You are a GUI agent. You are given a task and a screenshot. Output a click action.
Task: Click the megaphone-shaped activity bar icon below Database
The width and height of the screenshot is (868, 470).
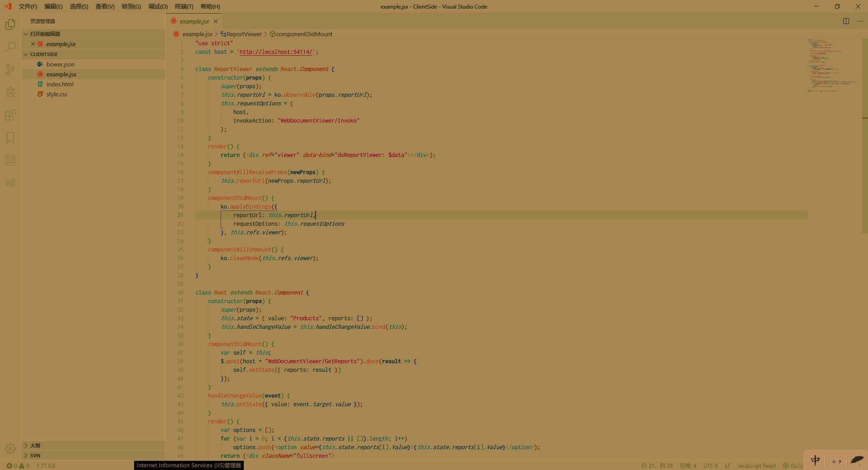click(x=10, y=183)
